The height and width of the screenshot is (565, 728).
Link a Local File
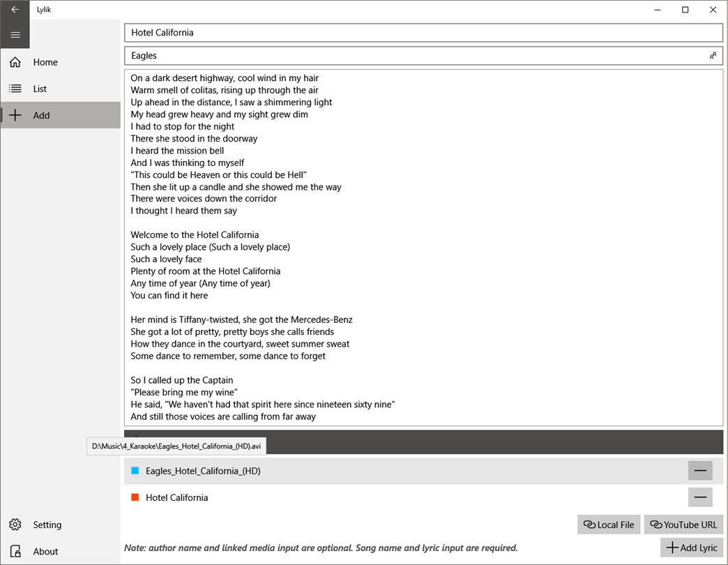[x=609, y=525]
